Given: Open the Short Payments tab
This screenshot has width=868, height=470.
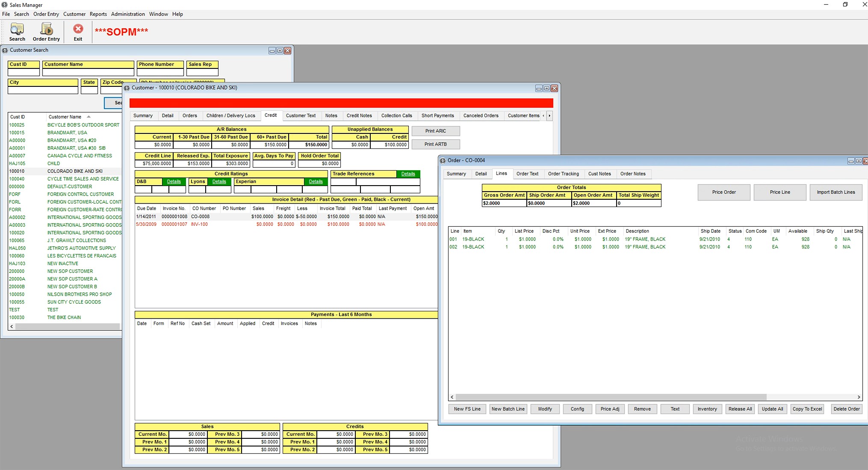Looking at the screenshot, I should (x=438, y=116).
